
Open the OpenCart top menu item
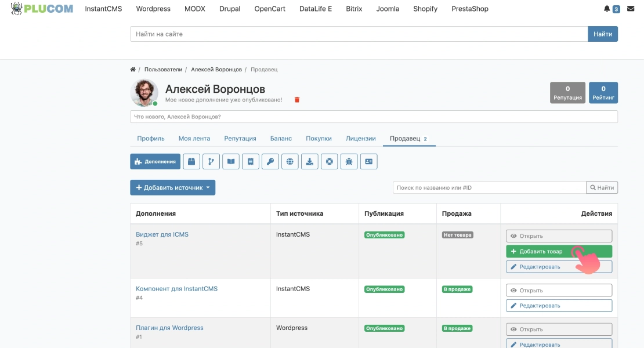pyautogui.click(x=270, y=9)
